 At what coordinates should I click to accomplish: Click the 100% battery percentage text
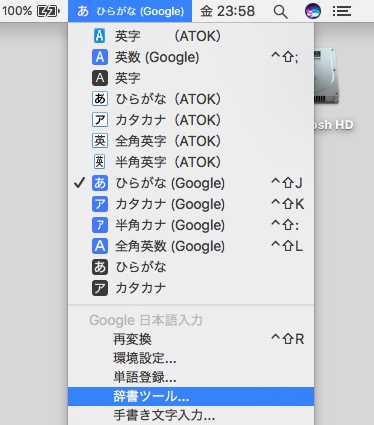pyautogui.click(x=17, y=11)
